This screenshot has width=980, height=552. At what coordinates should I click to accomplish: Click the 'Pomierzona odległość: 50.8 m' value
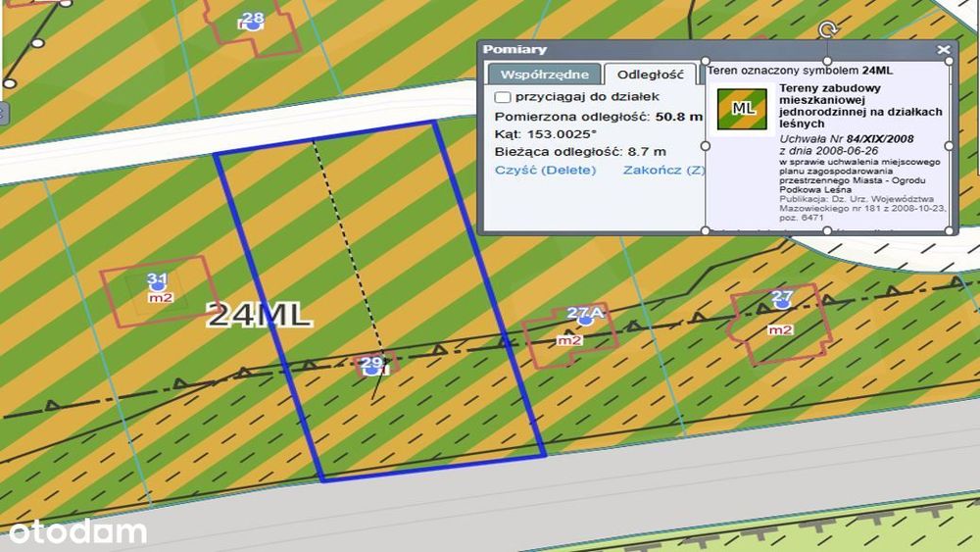(598, 117)
